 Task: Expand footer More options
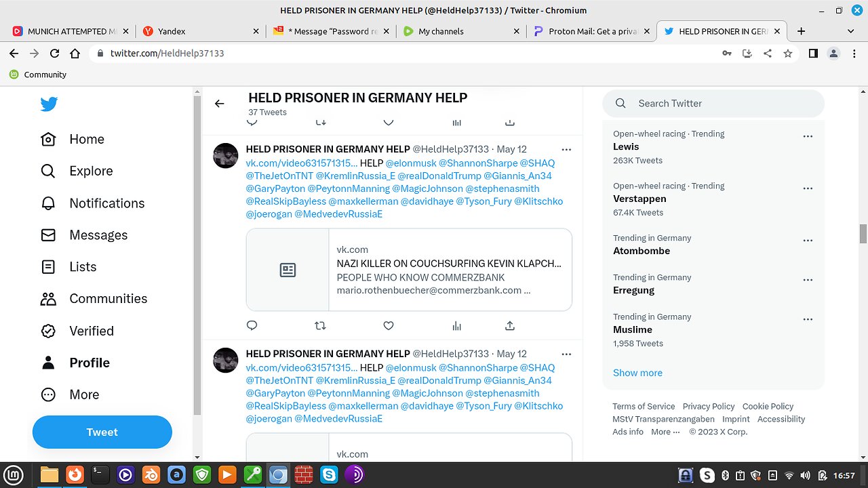pos(665,432)
